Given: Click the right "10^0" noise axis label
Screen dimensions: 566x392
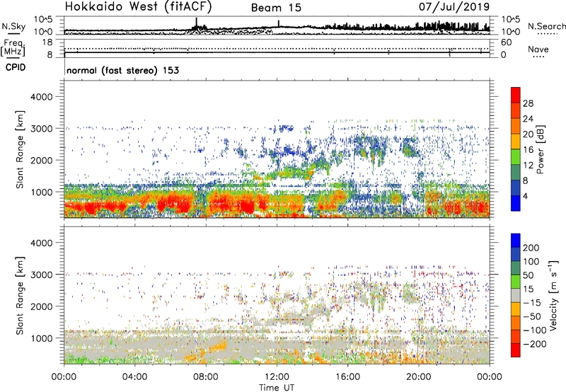Looking at the screenshot, I should click(x=511, y=32).
